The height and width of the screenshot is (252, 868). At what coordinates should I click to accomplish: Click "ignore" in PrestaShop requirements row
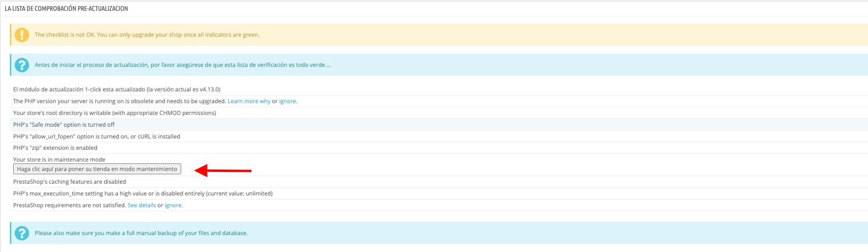(173, 205)
